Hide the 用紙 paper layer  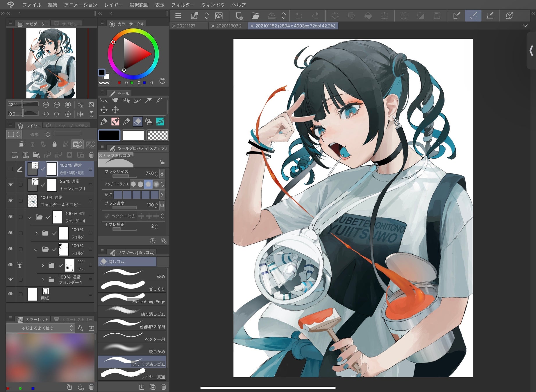coord(11,294)
